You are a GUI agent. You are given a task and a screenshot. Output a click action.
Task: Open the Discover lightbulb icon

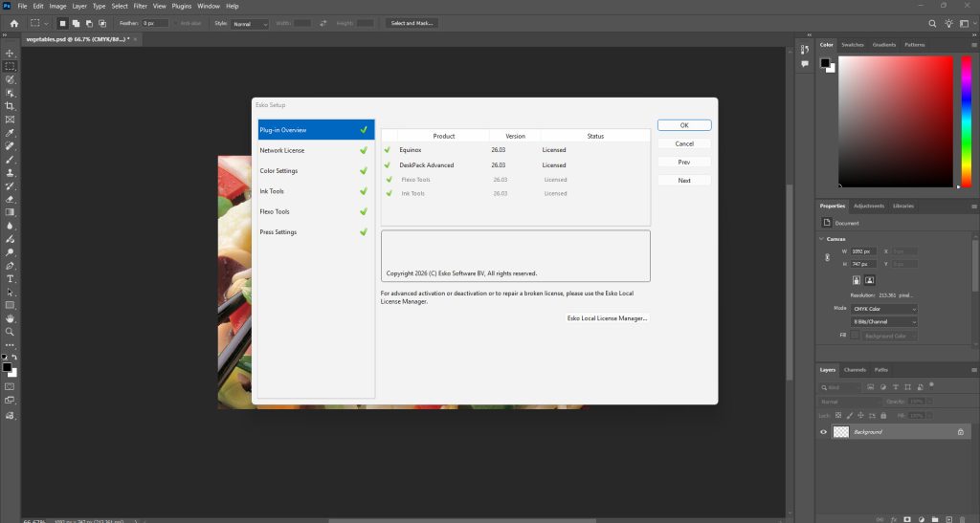coord(948,23)
